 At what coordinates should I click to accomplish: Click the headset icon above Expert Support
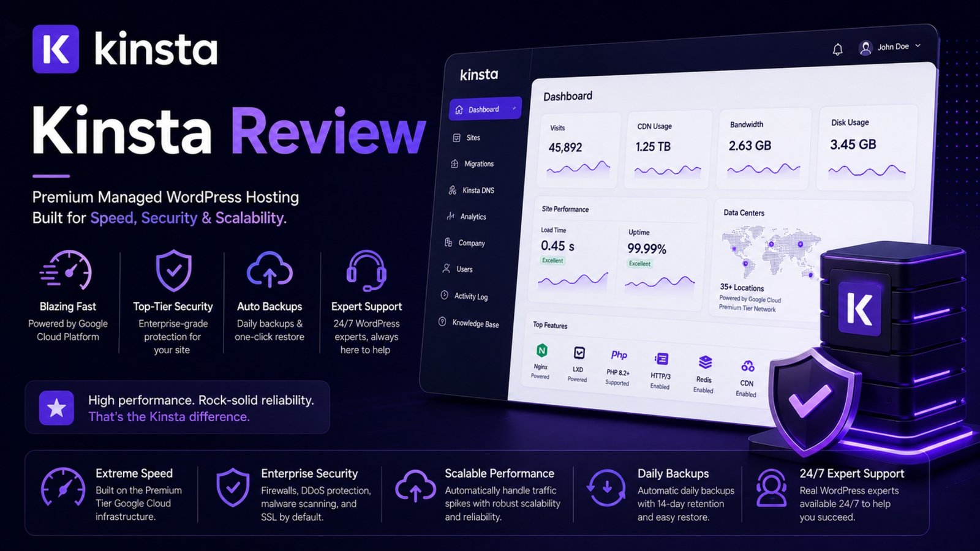[x=366, y=270]
